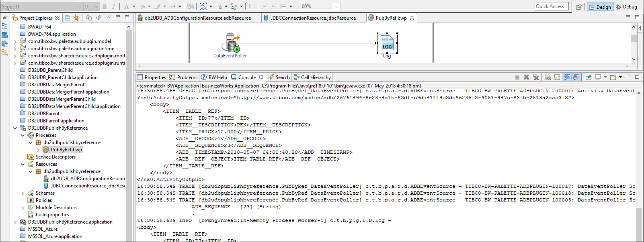The height and width of the screenshot is (242, 644).
Task: Click Remove All Terminated Launches icon
Action: click(535, 77)
